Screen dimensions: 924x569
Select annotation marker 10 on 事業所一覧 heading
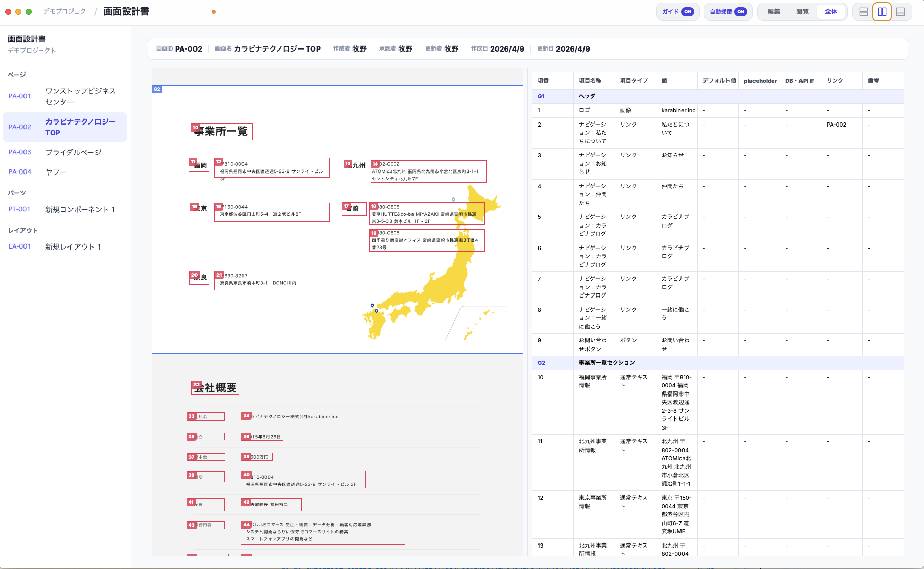[196, 128]
